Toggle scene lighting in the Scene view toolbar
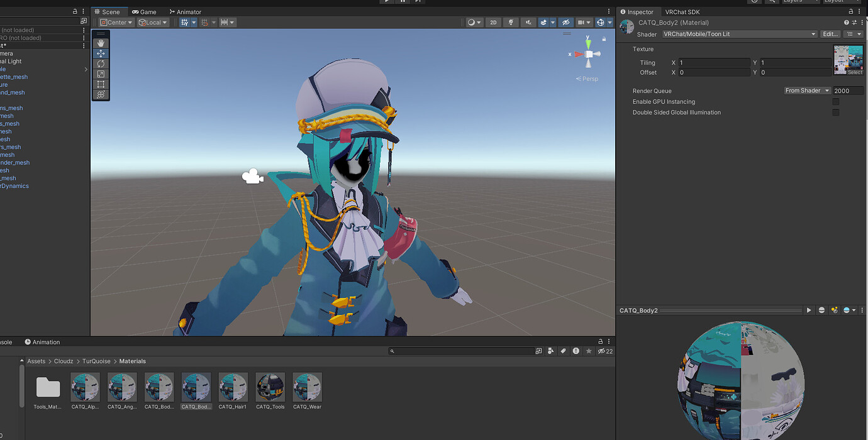Image resolution: width=868 pixels, height=440 pixels. click(511, 22)
